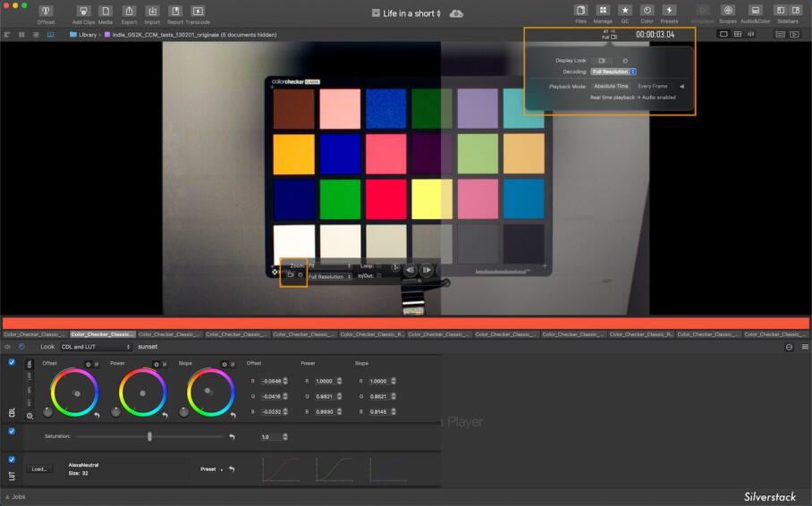The image size is (812, 506).
Task: Click the indie_GS2K_CCM_tests folder breadcrumb
Action: (x=190, y=35)
